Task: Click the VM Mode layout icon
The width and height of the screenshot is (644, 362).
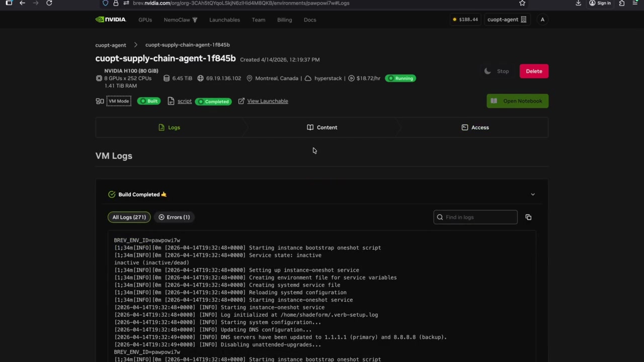Action: click(100, 101)
